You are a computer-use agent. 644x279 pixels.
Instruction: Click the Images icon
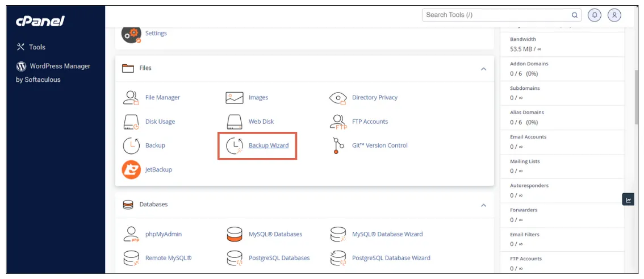click(x=235, y=98)
